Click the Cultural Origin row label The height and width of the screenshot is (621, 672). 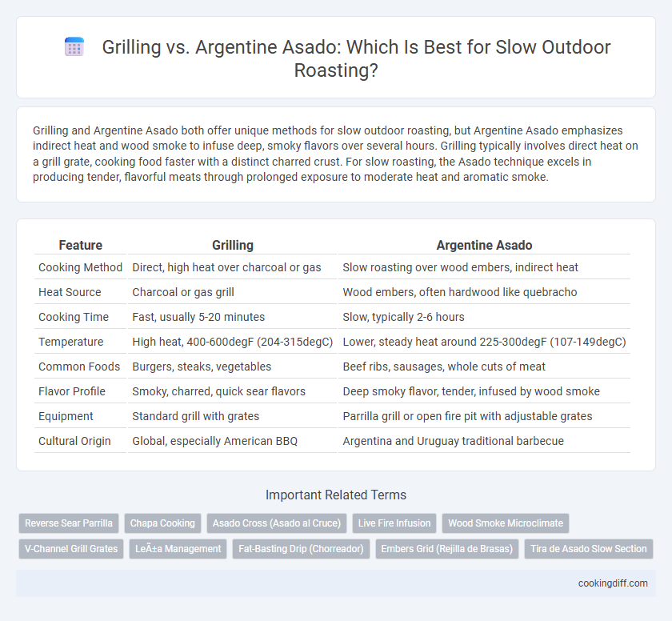[74, 442]
